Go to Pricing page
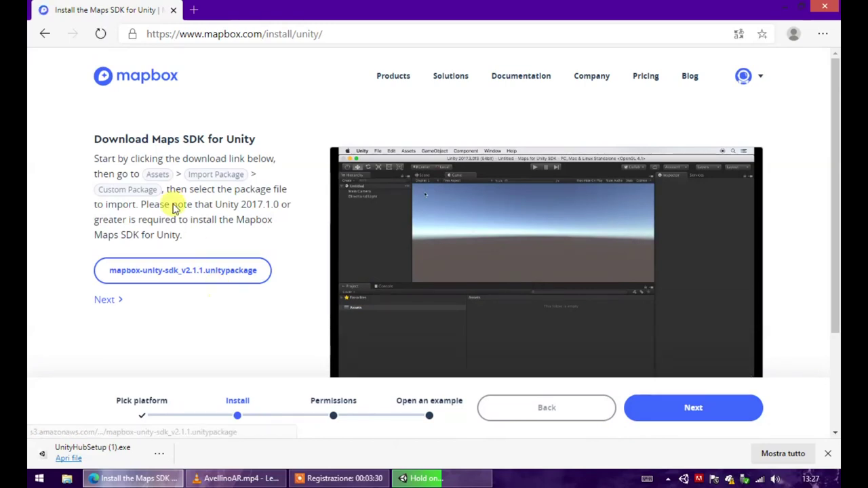Viewport: 868px width, 488px height. click(x=646, y=76)
